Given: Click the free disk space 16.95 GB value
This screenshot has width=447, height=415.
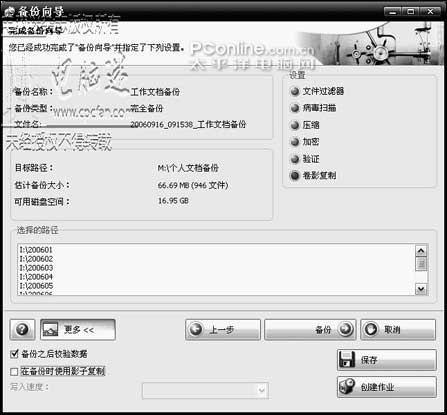Looking at the screenshot, I should [x=173, y=201].
